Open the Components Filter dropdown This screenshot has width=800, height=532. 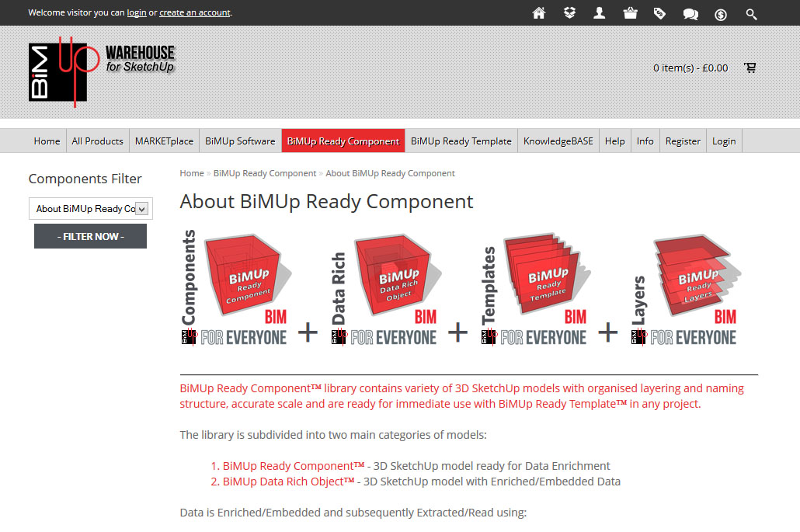[x=91, y=209]
